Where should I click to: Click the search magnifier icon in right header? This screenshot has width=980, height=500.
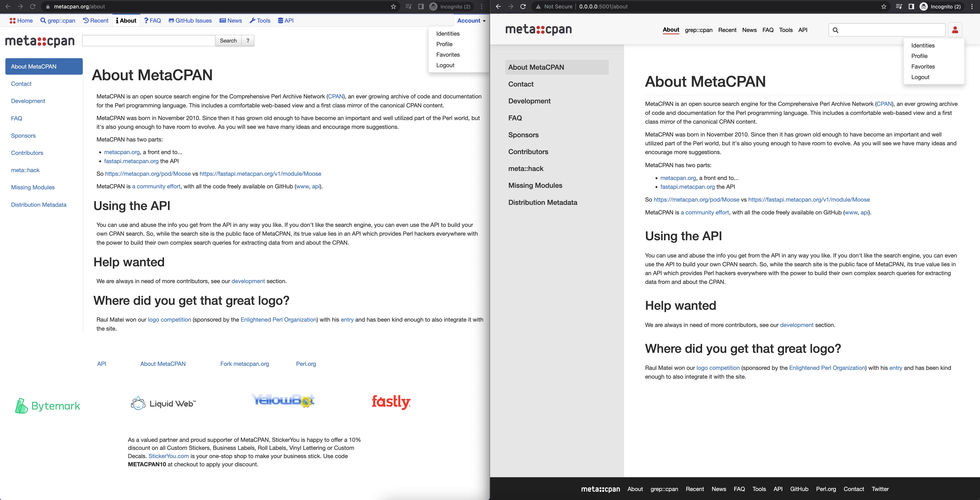[x=835, y=30]
